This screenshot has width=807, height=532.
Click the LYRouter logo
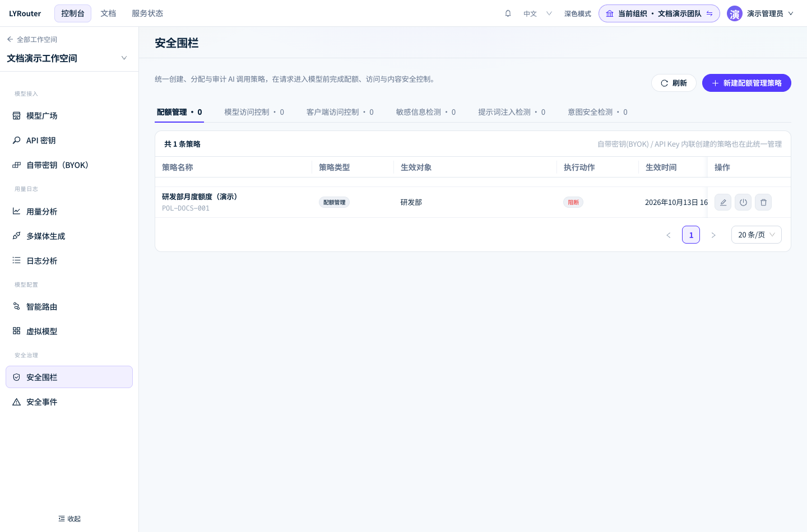click(25, 13)
